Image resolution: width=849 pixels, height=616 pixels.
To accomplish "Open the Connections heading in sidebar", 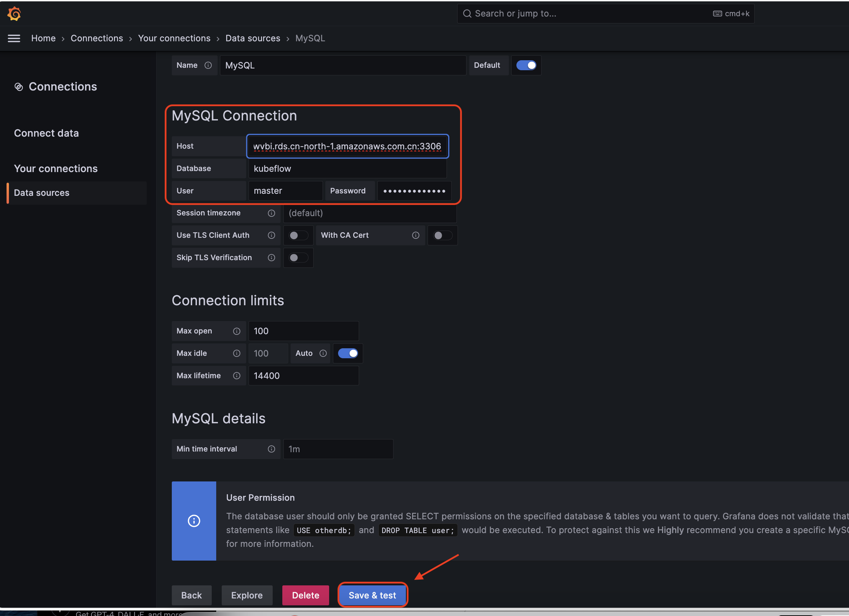I will (x=63, y=87).
